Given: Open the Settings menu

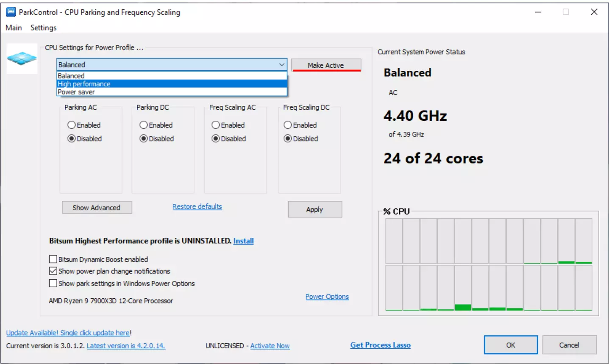Looking at the screenshot, I should tap(43, 28).
